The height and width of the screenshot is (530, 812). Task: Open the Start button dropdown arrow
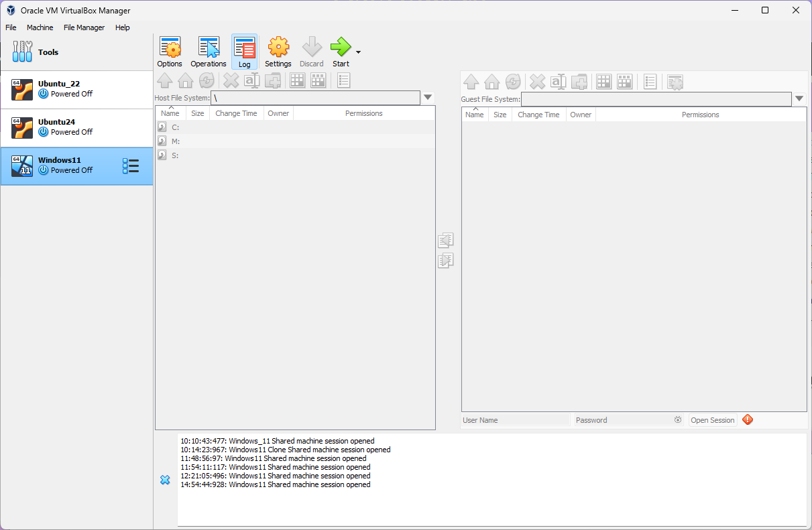[x=359, y=52]
